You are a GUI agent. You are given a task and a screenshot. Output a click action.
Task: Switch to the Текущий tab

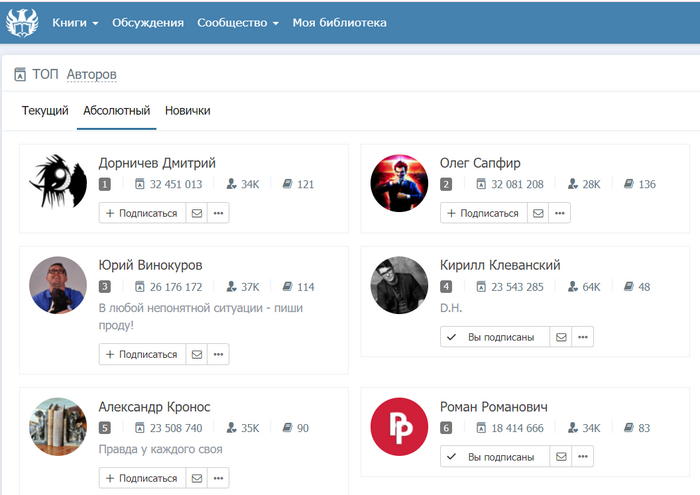pyautogui.click(x=45, y=111)
